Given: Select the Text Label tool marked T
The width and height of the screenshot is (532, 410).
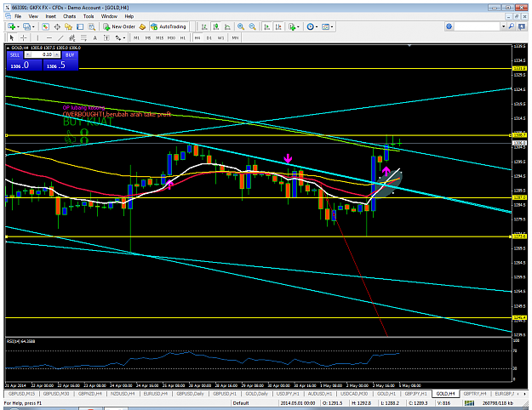Looking at the screenshot, I should click(x=106, y=37).
